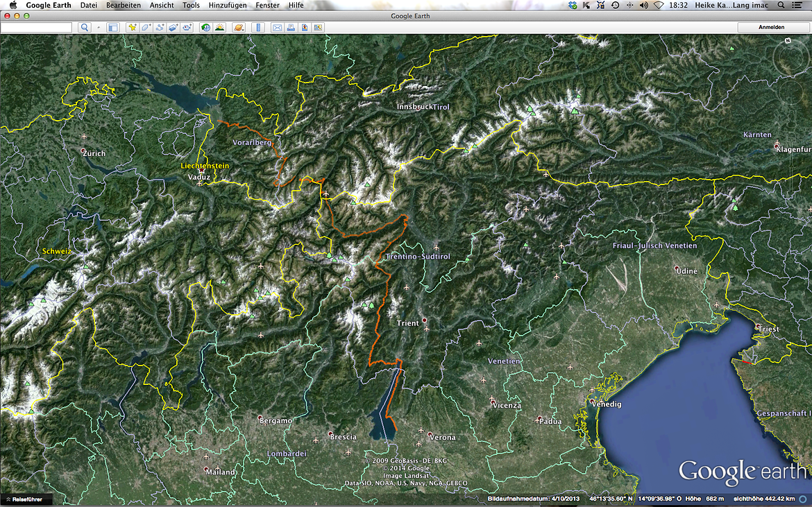Click the email envelope icon

(277, 28)
